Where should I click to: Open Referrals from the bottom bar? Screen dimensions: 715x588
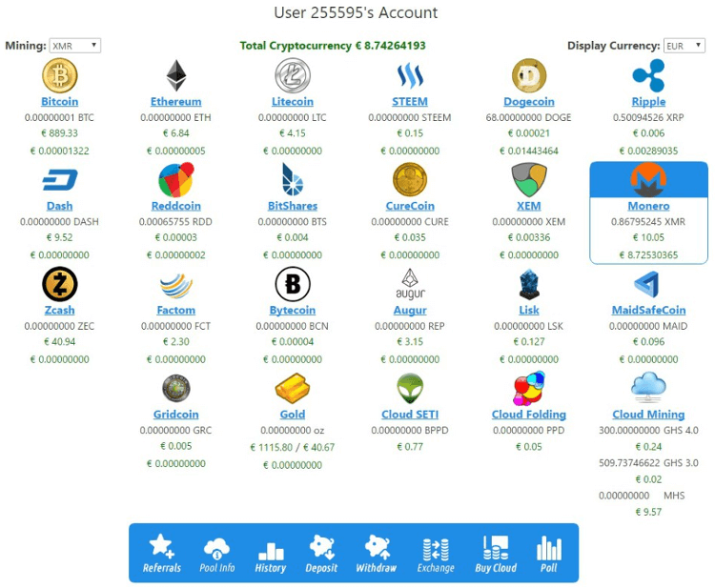pos(161,553)
